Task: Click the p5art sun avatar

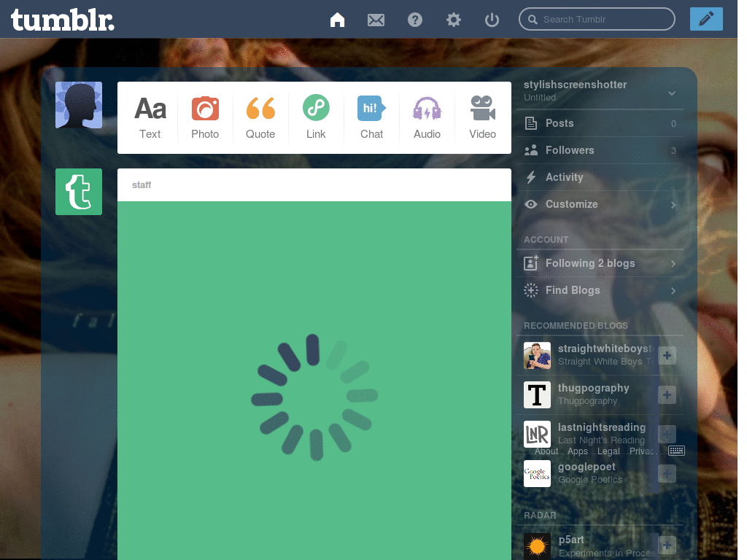Action: pos(537,545)
